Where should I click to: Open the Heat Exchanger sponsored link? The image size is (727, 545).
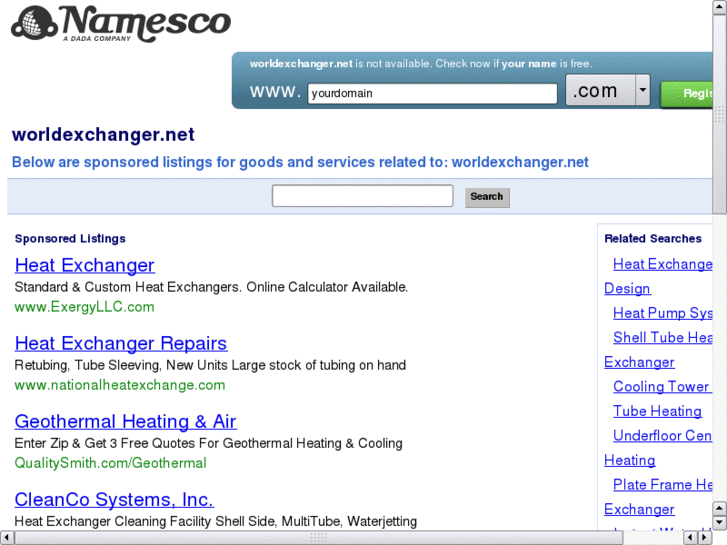coord(85,265)
